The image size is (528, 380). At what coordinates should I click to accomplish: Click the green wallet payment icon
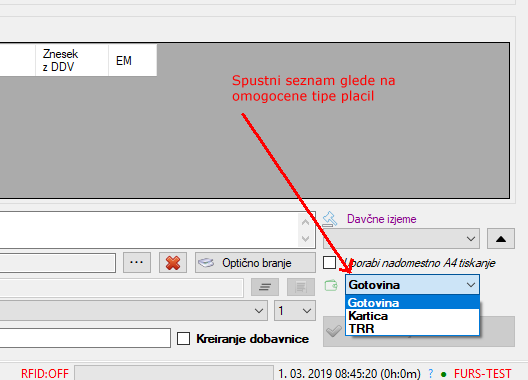click(331, 286)
